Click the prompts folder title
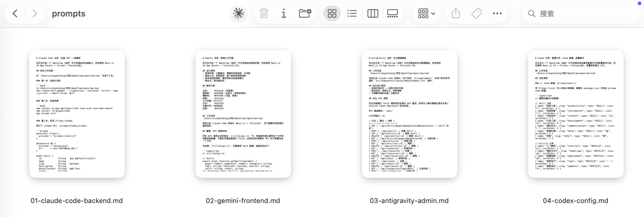The width and height of the screenshot is (644, 217). click(x=69, y=13)
